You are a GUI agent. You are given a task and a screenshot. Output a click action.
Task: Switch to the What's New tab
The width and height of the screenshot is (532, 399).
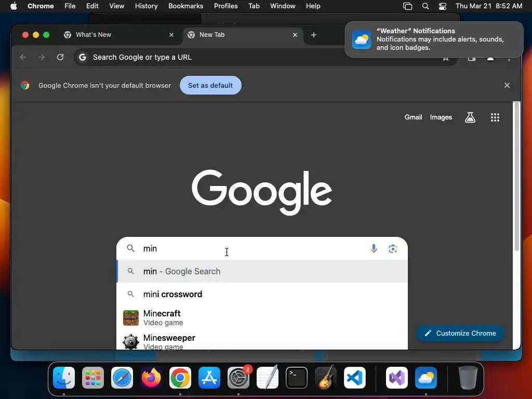tap(119, 35)
